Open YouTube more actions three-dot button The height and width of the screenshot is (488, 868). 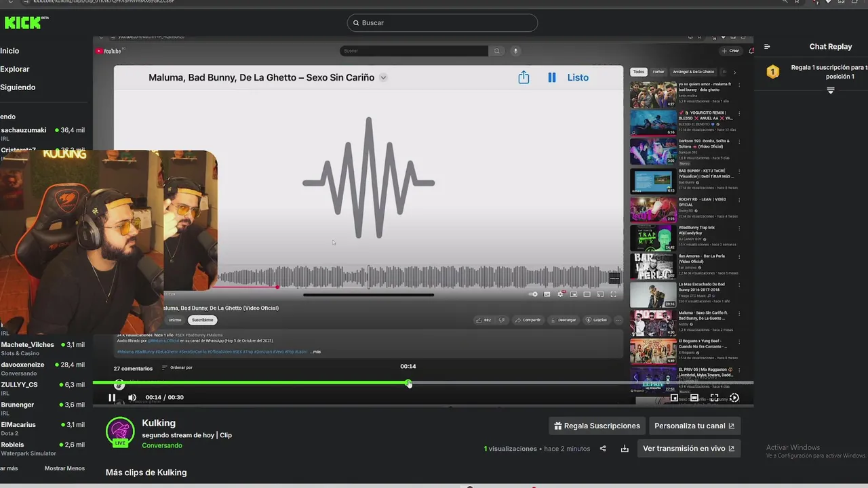[x=618, y=320]
